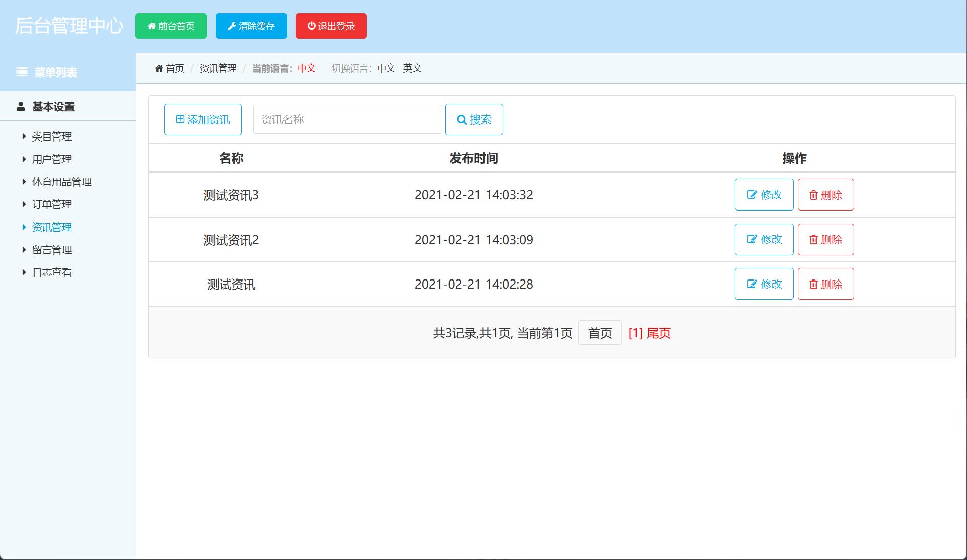
Task: Select the magnifier icon inside 搜索 button
Action: pos(461,119)
